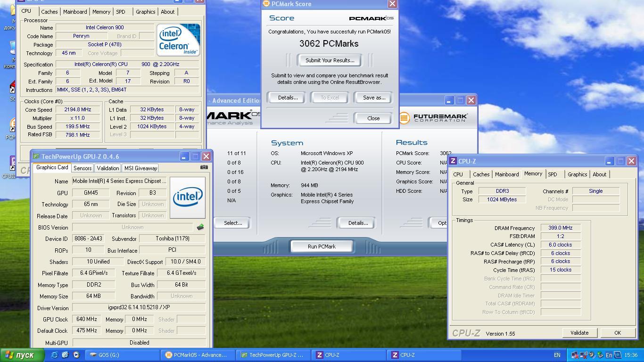Click the PCMark Score dialog title icon

coord(266,4)
